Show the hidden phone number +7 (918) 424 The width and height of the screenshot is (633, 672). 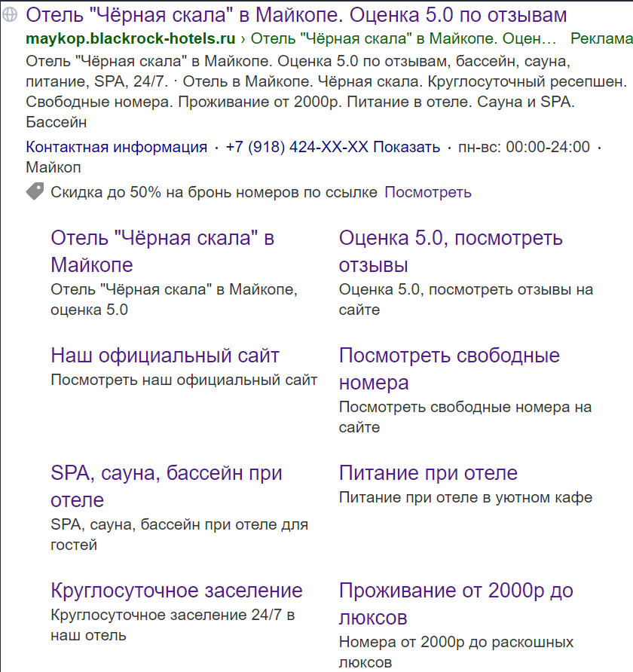click(x=333, y=147)
